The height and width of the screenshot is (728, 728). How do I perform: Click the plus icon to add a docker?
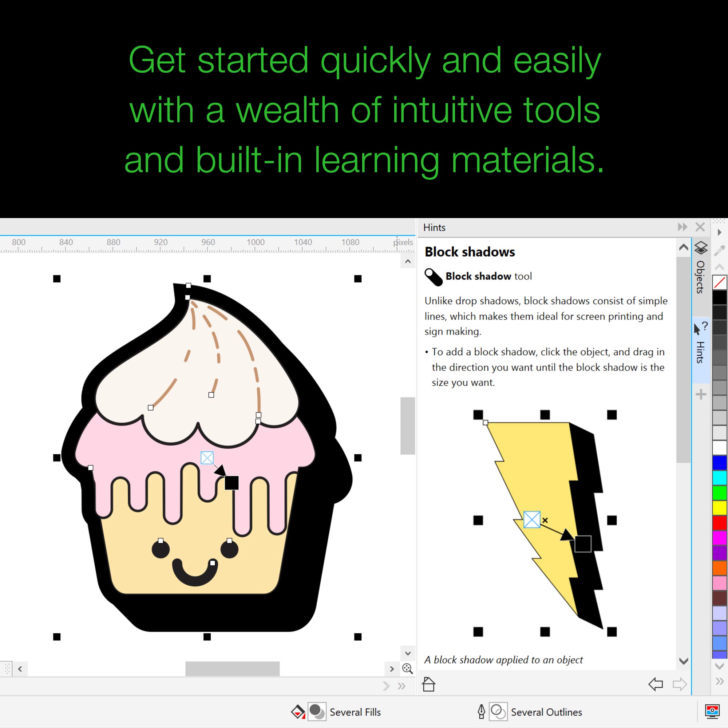701,395
